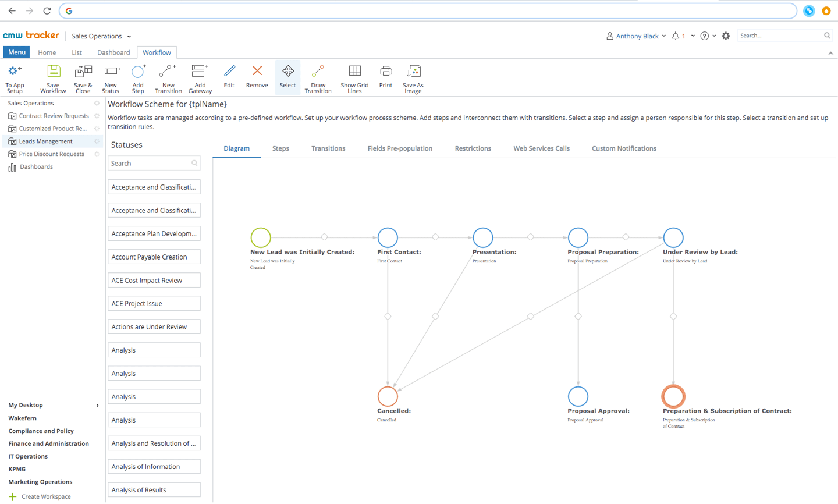
Task: Click the Print workflow icon
Action: (385, 77)
